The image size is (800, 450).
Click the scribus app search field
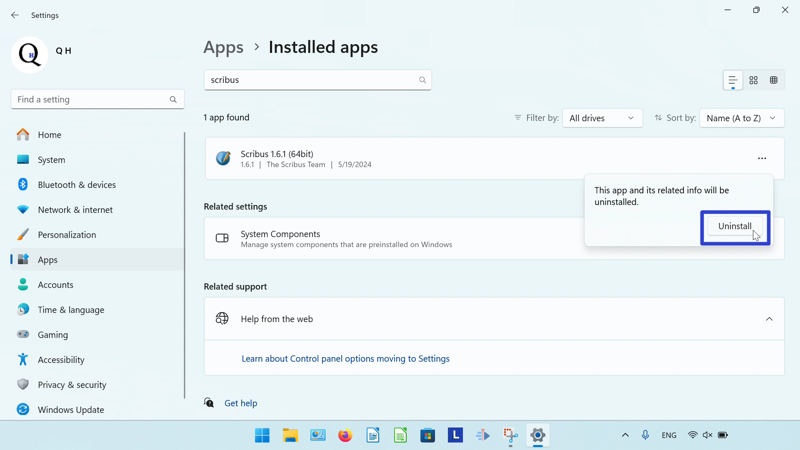pyautogui.click(x=317, y=80)
